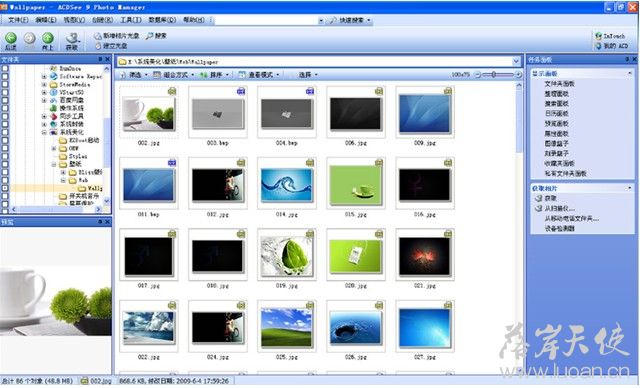
Task: Click the magnifier Search (搜索) toolbar icon
Action: tap(149, 36)
